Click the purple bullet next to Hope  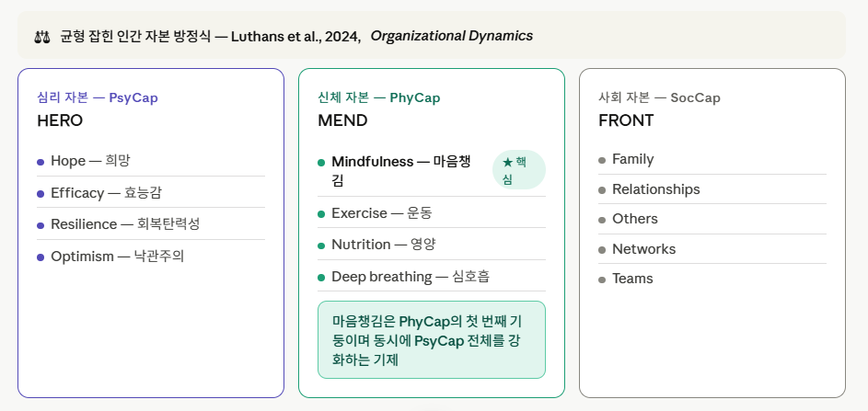pos(41,162)
